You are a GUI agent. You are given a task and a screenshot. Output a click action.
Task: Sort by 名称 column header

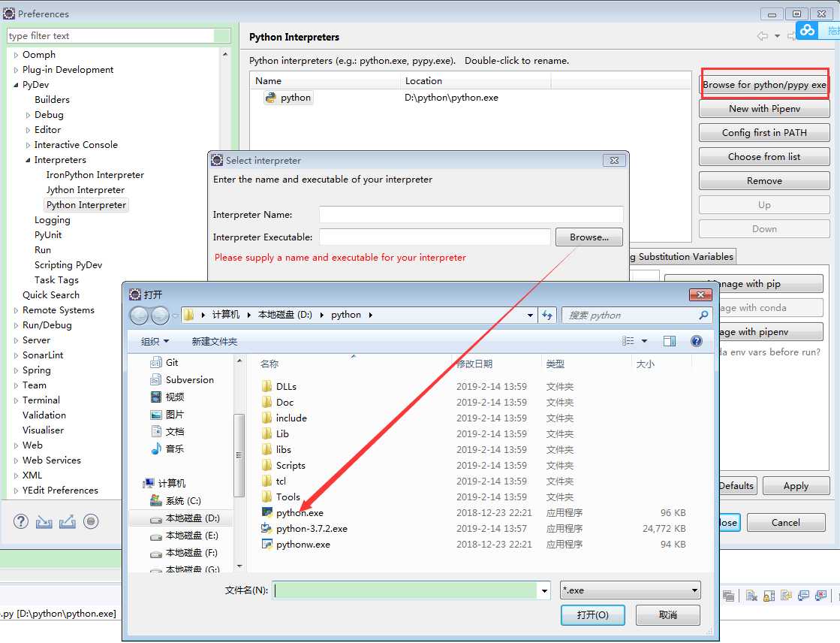(269, 364)
